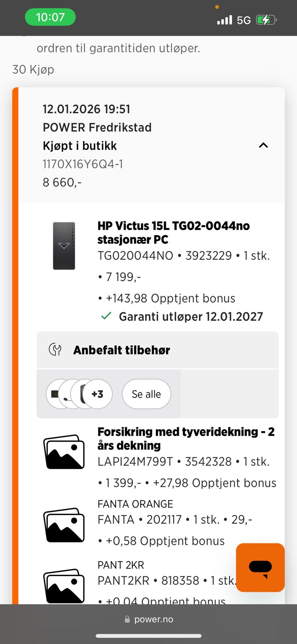Screen dimensions: 297x644
Task: Tap the green 10:07 clock pill
Action: 50,17
